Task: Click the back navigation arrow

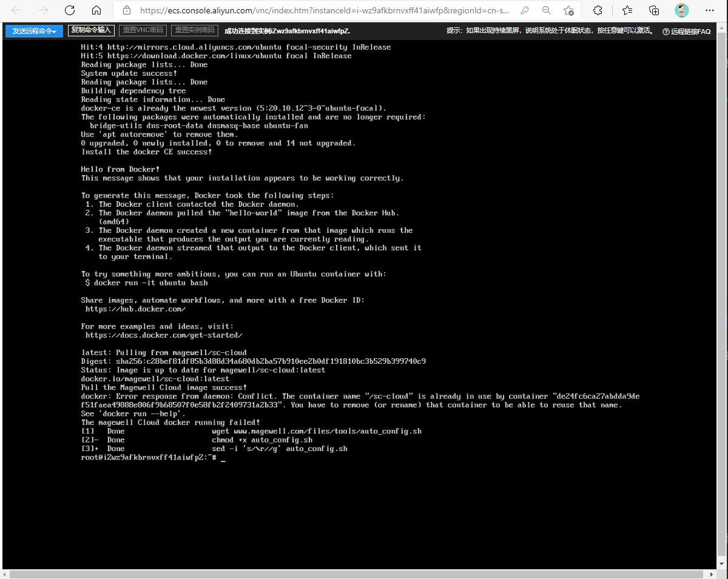Action: 17,10
